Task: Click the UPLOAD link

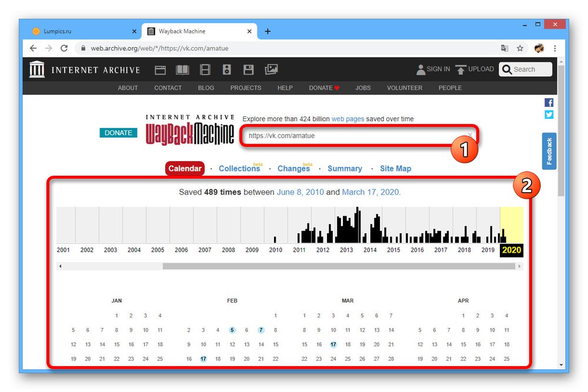Action: click(x=481, y=69)
